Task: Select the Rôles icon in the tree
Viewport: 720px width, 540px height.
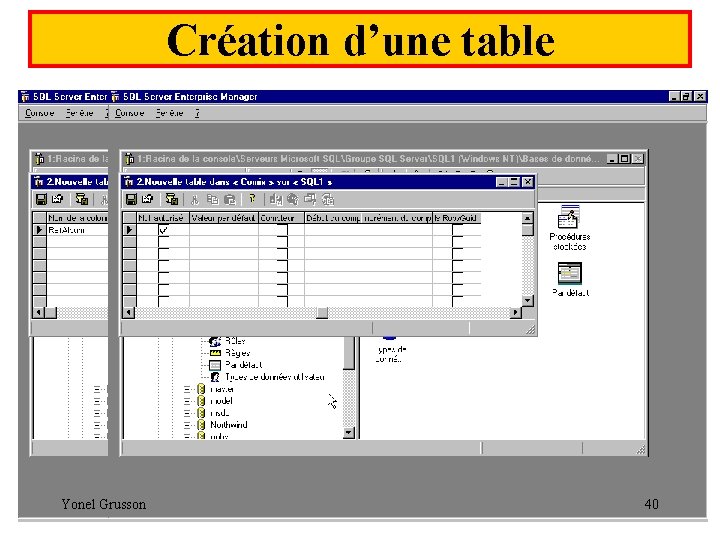Action: click(215, 341)
